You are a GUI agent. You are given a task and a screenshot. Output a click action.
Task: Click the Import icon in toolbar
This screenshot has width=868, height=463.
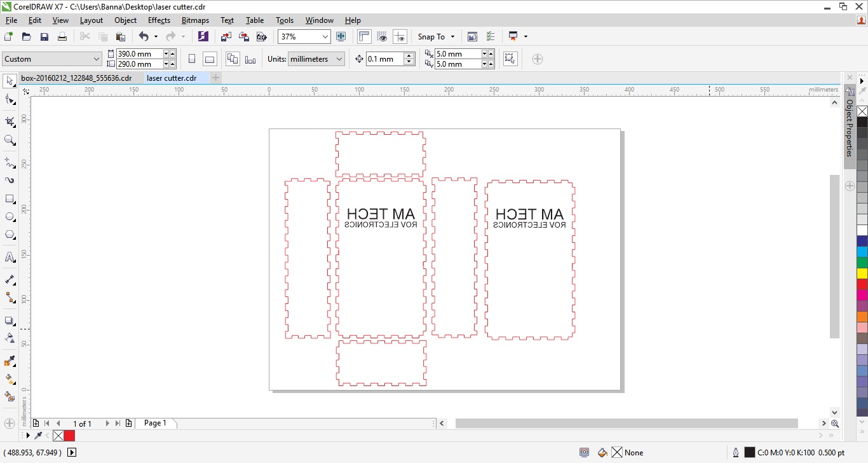tap(226, 37)
